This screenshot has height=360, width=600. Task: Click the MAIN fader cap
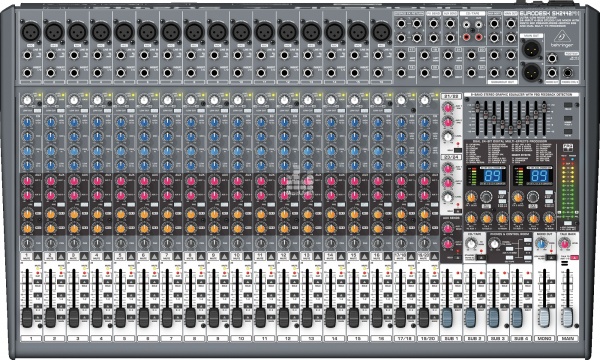coord(568,318)
